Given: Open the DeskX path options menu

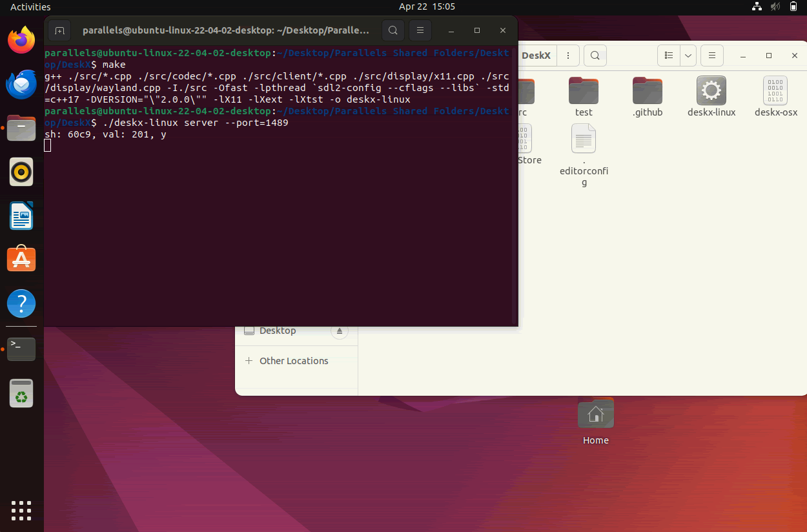Looking at the screenshot, I should click(x=567, y=56).
